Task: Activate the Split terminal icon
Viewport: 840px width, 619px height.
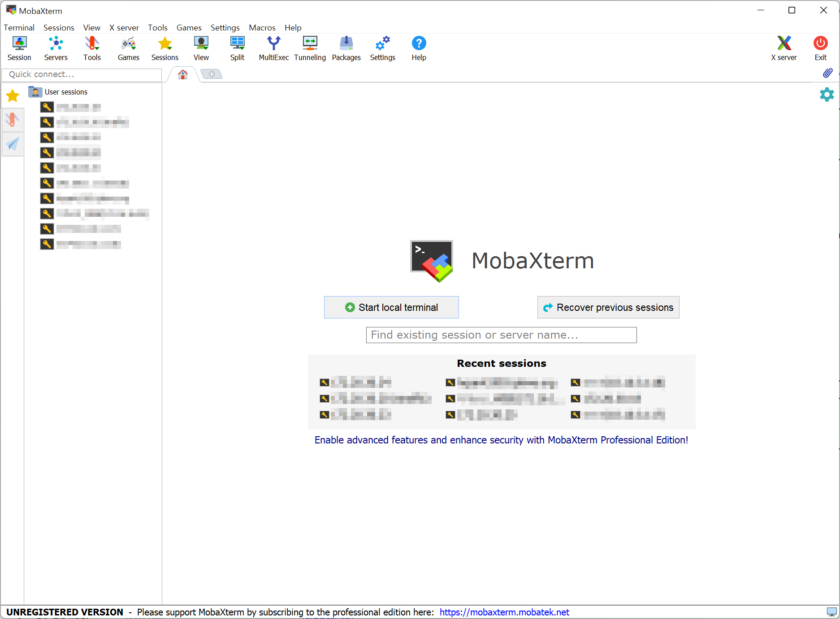Action: coord(237,48)
